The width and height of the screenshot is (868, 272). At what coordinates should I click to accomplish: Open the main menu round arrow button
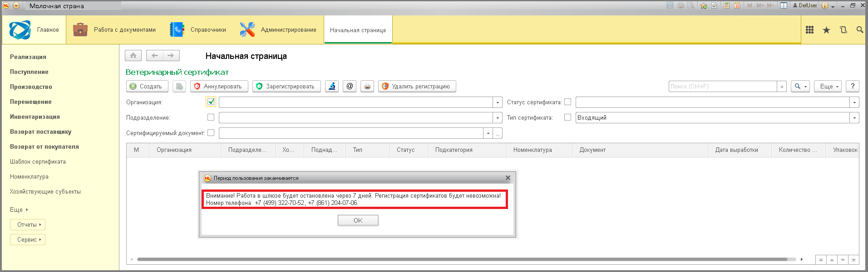(16, 6)
